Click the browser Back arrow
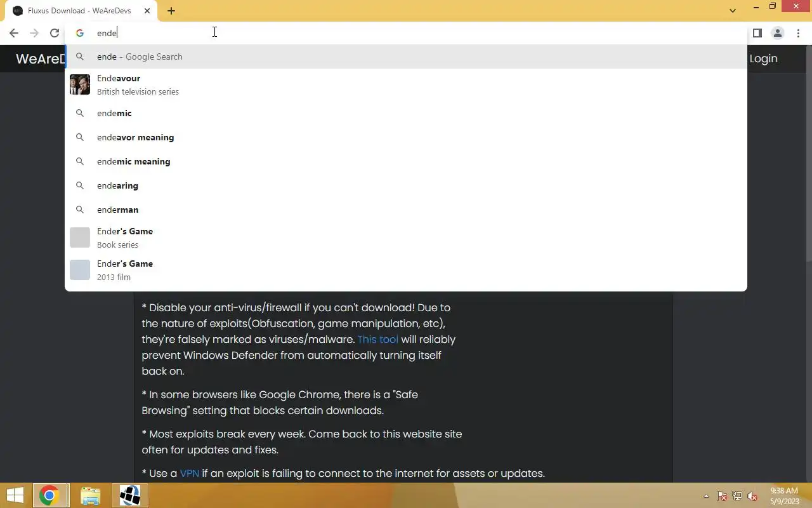The image size is (812, 508). pyautogui.click(x=14, y=33)
